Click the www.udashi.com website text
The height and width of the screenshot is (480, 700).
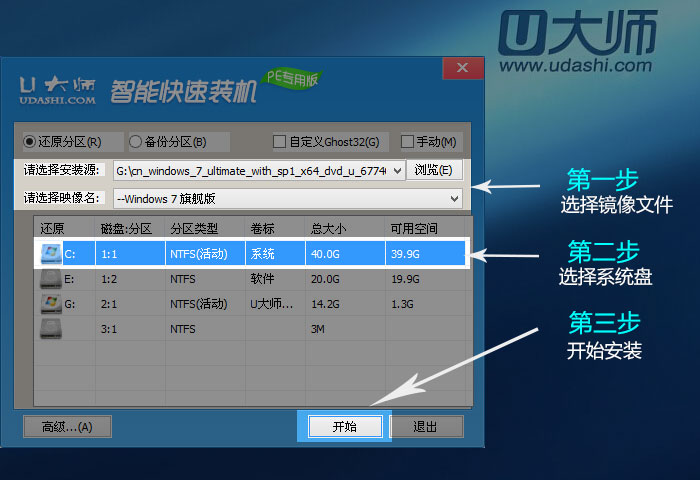tap(575, 66)
